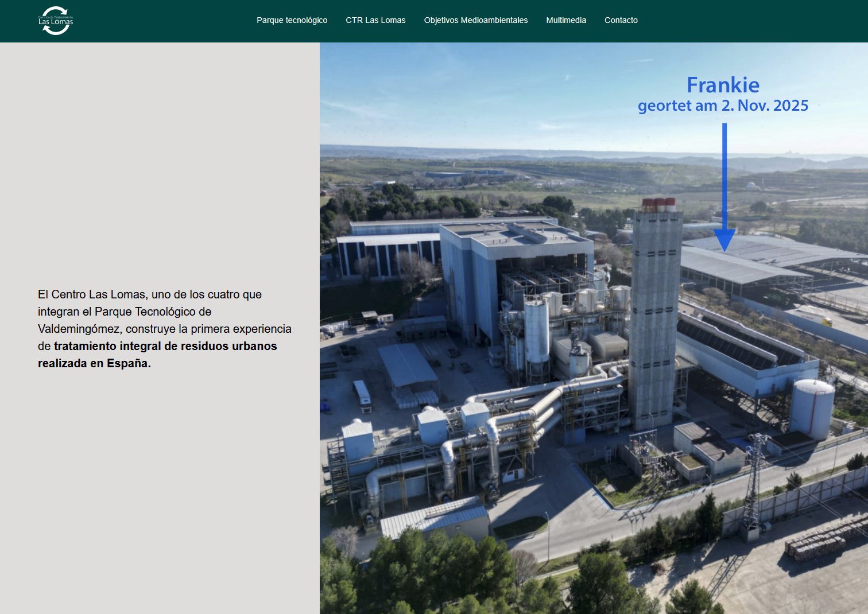Go to CTR Las Lomas section
The height and width of the screenshot is (614, 868).
375,20
